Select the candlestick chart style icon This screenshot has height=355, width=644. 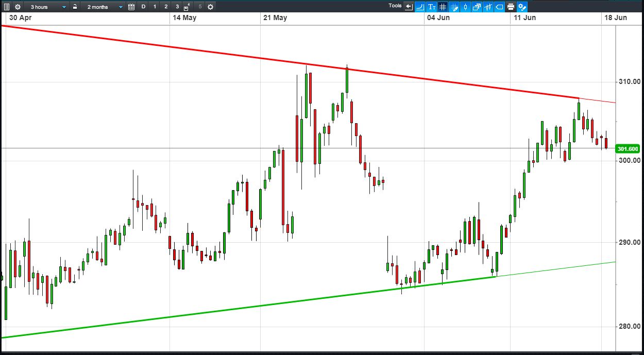[466, 7]
